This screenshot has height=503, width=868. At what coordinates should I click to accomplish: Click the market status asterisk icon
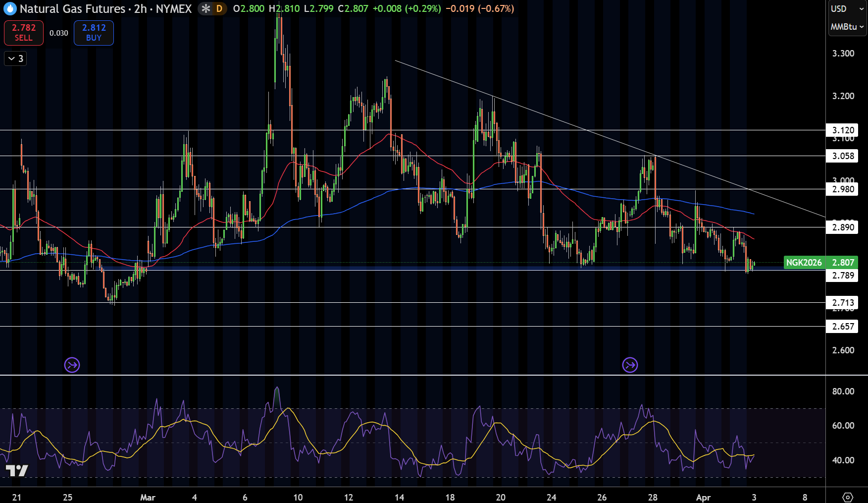click(206, 9)
